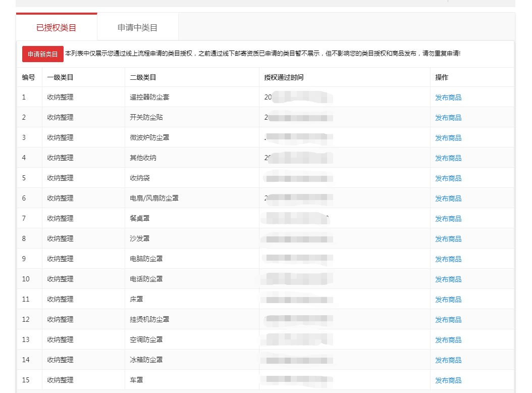
Task: Click 发布商品 for 挂烫机防尘罩
Action: point(448,320)
